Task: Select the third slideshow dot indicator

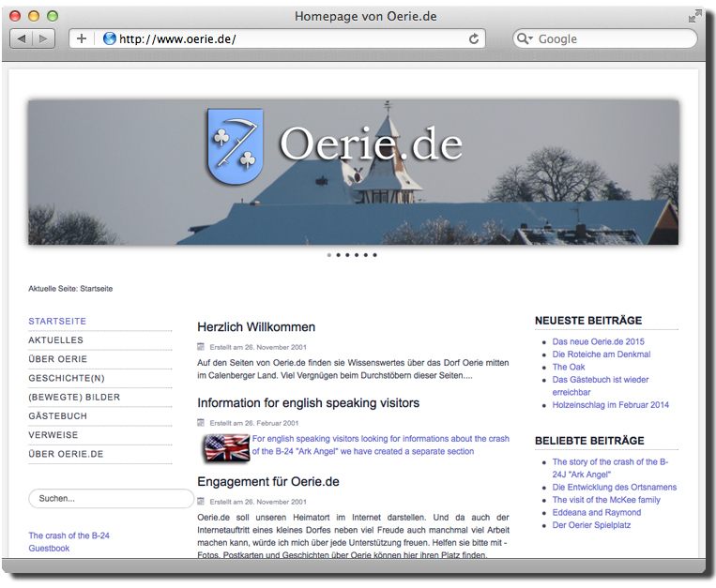Action: coord(347,255)
